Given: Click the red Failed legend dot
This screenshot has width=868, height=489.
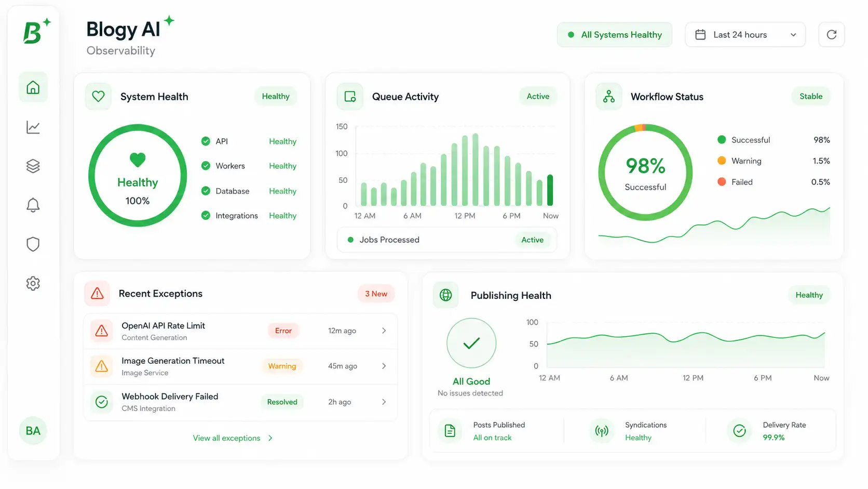Looking at the screenshot, I should (x=722, y=182).
